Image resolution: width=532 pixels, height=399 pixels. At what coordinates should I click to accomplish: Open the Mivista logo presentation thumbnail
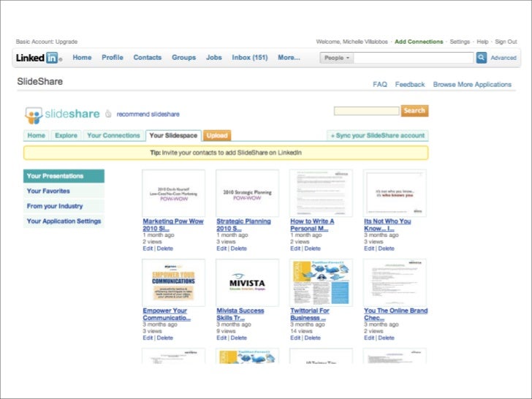(247, 283)
